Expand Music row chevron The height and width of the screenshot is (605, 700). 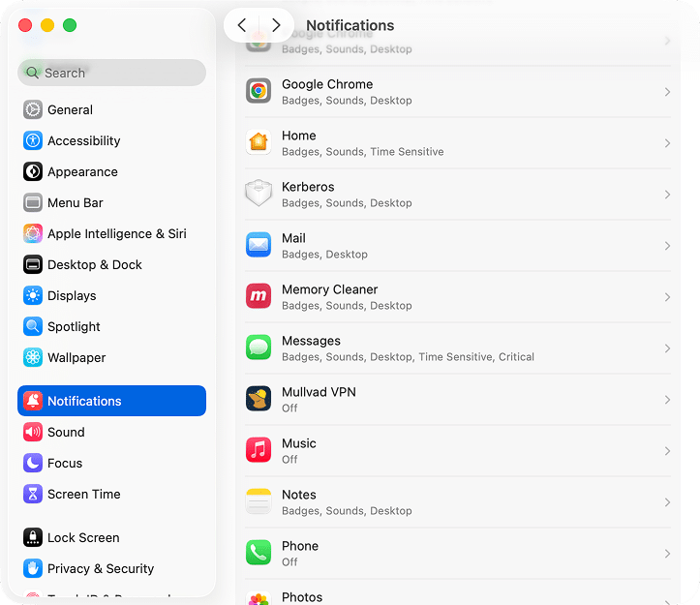(x=667, y=451)
